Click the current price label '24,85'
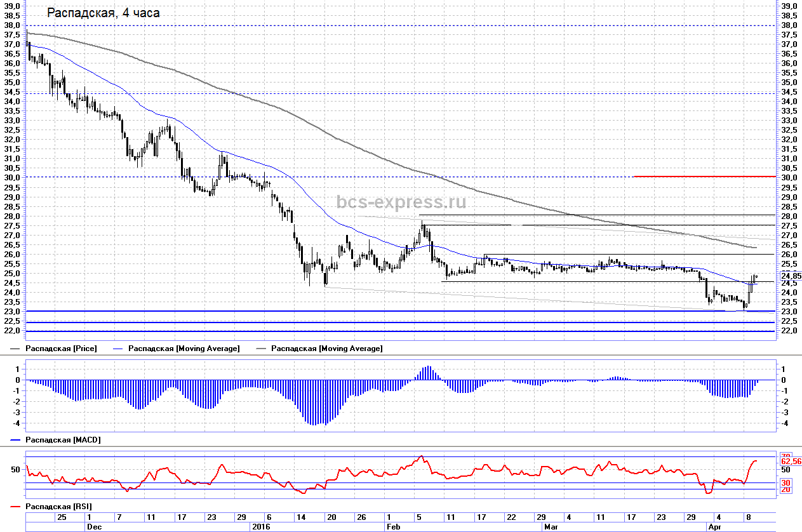The height and width of the screenshot is (532, 802). coord(791,276)
